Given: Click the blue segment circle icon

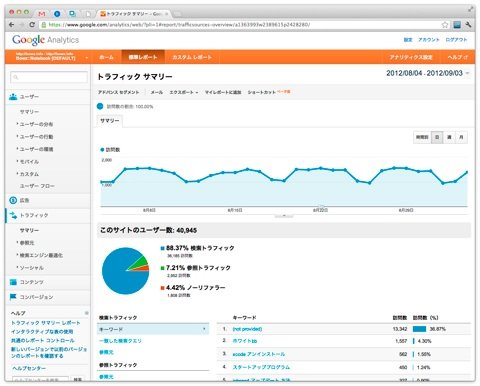Looking at the screenshot, I should point(100,106).
